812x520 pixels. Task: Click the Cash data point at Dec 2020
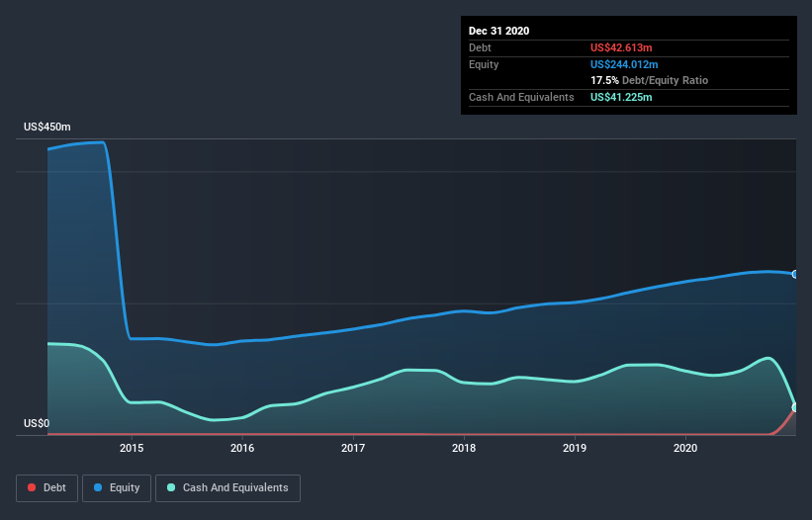[795, 407]
